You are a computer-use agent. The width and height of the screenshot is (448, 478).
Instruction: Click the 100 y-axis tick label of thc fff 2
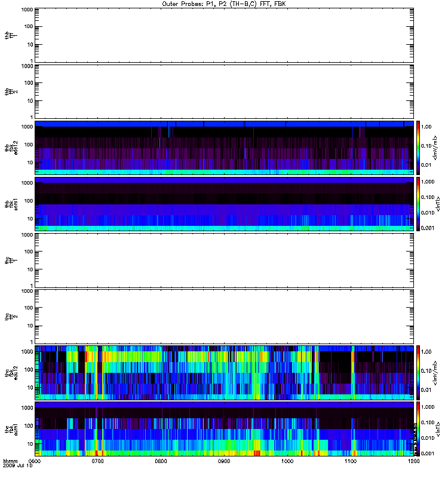(29, 308)
